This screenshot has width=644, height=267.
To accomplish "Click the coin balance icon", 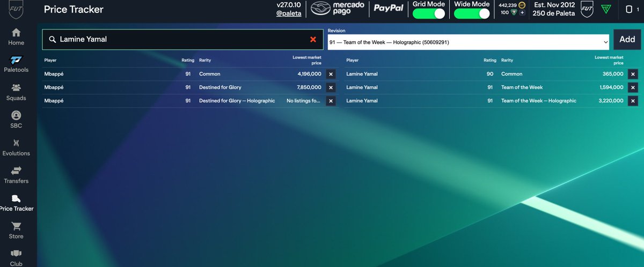I will point(522,4).
